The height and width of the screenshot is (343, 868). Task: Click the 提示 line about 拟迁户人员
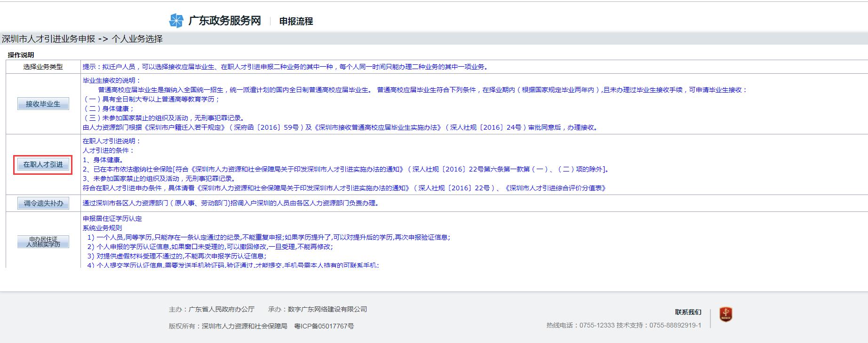[287, 67]
